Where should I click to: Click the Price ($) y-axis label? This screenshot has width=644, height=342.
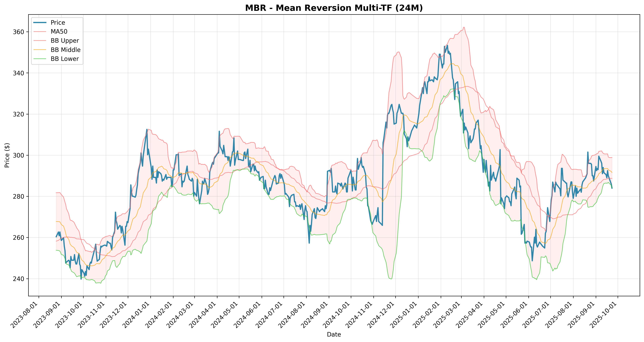7,155
